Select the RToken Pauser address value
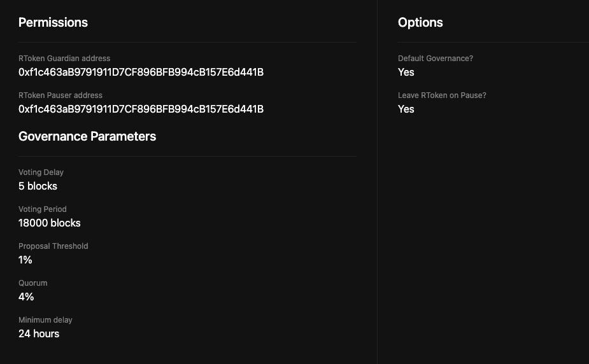 click(x=141, y=109)
